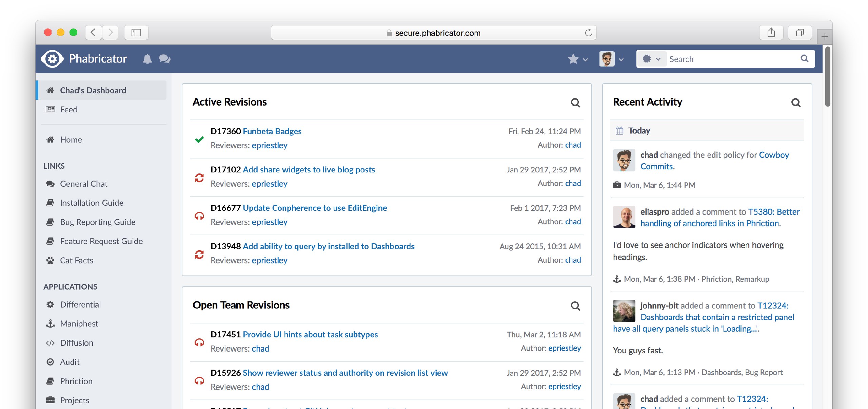
Task: Open Feature Request Guide sidebar link
Action: click(x=102, y=241)
